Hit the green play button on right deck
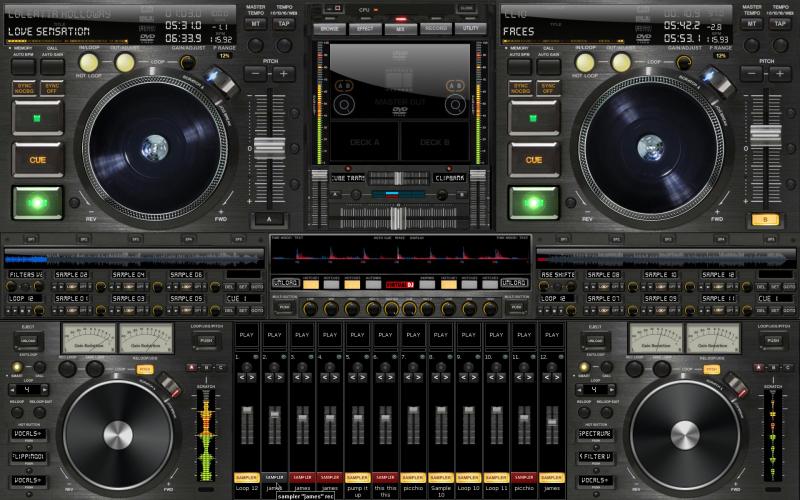 point(533,203)
